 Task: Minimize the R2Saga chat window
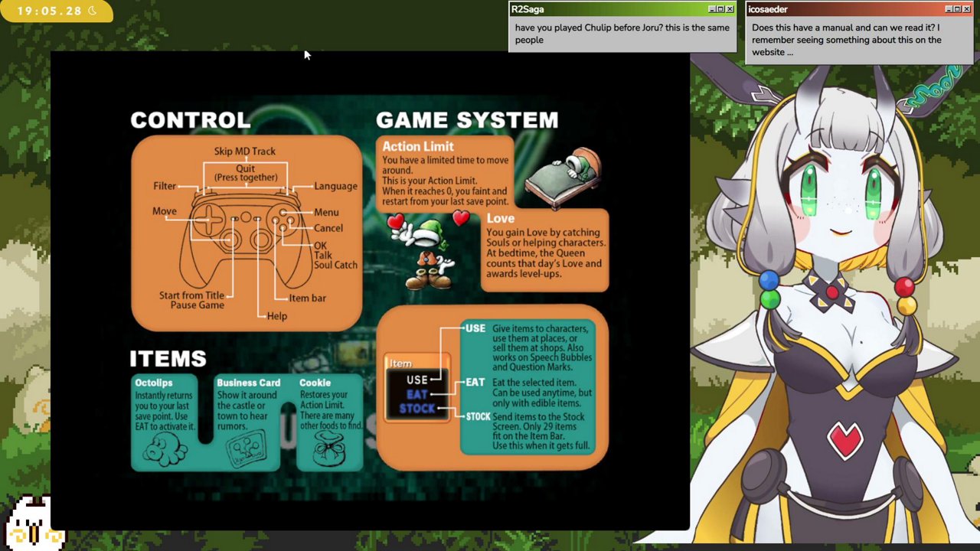coord(711,9)
